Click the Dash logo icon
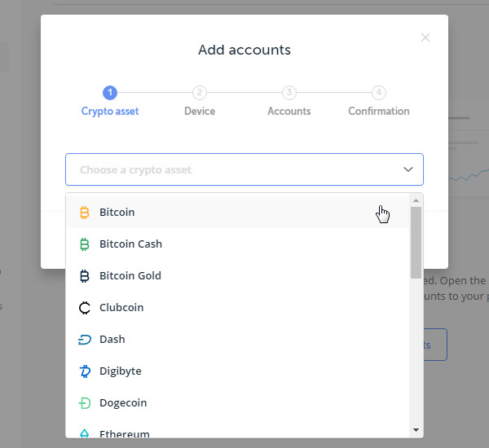The height and width of the screenshot is (448, 489). (85, 340)
